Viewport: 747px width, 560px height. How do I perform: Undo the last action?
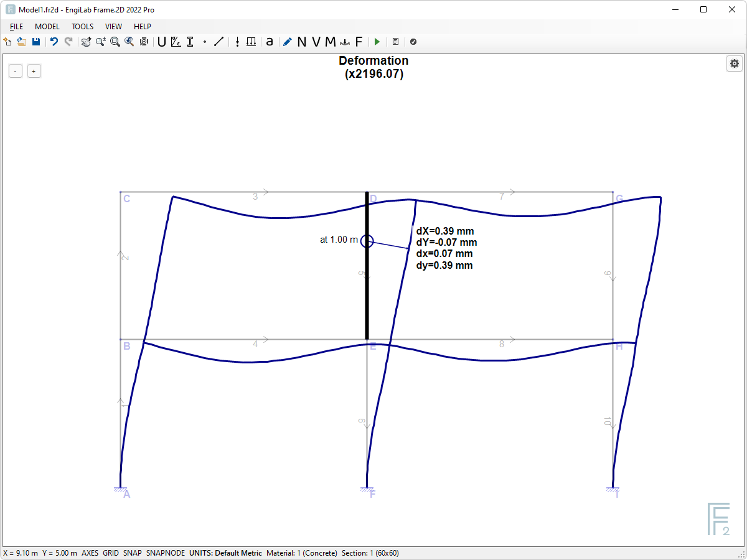pos(54,42)
